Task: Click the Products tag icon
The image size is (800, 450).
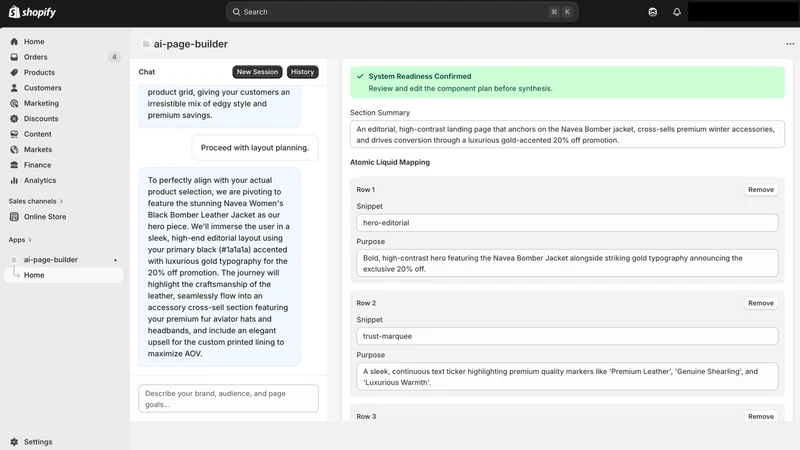Action: click(x=14, y=72)
